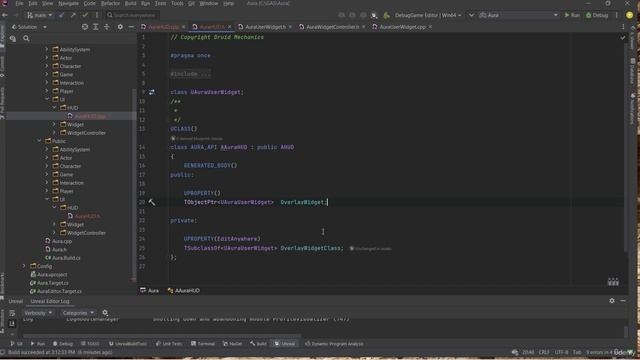Switch to the AuraUserWidget.h editor tab
The image size is (640, 360).
coord(265,27)
